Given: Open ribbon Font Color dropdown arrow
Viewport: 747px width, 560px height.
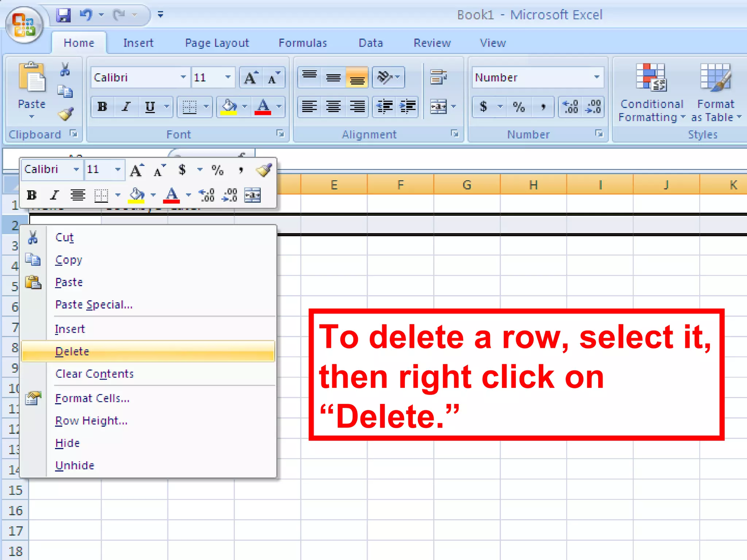Looking at the screenshot, I should click(279, 107).
